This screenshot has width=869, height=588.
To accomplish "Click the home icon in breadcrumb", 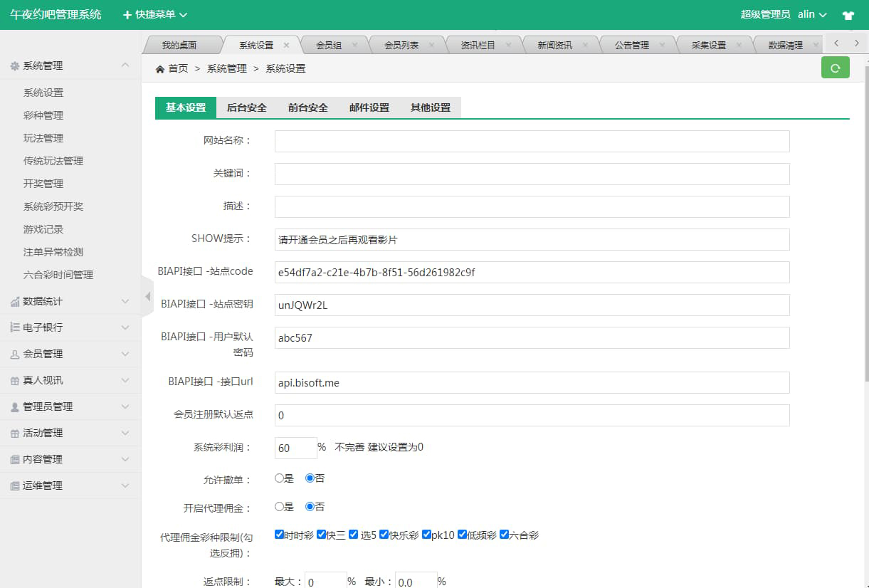I will [x=160, y=69].
